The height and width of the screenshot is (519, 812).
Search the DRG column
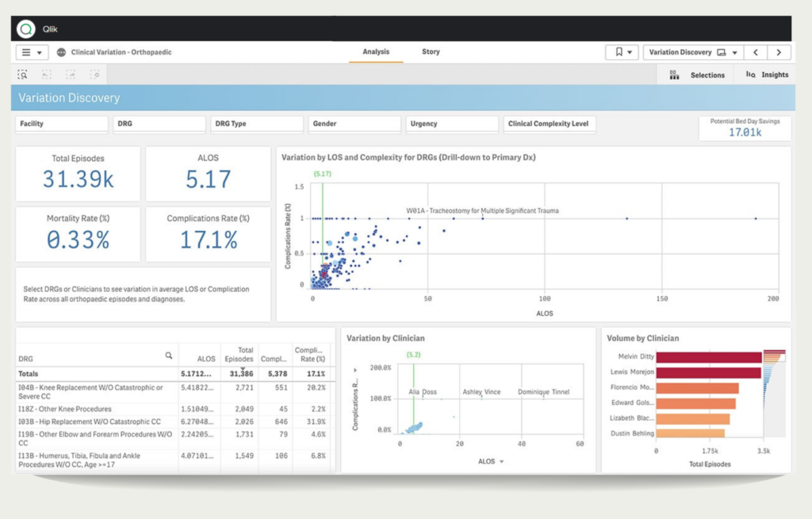[169, 356]
